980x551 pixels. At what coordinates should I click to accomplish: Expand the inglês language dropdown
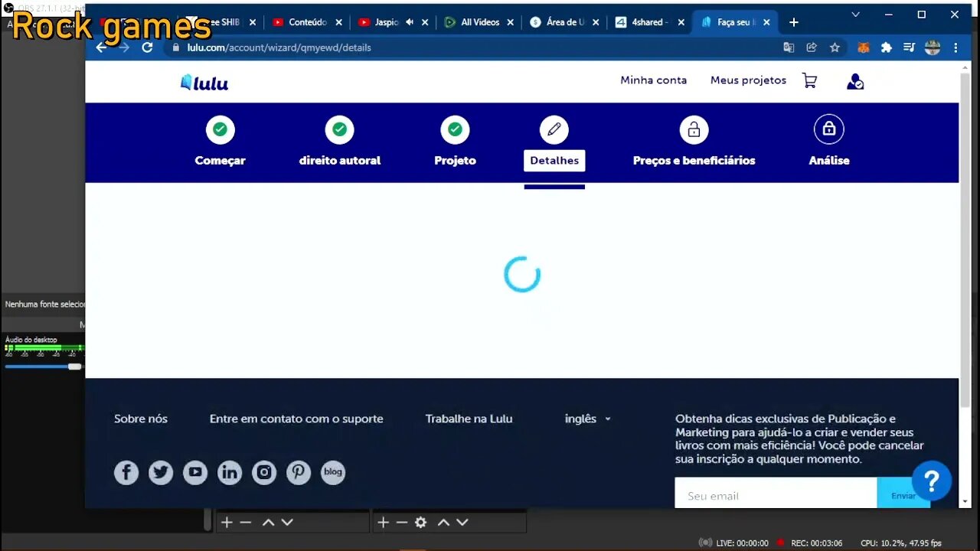point(587,419)
